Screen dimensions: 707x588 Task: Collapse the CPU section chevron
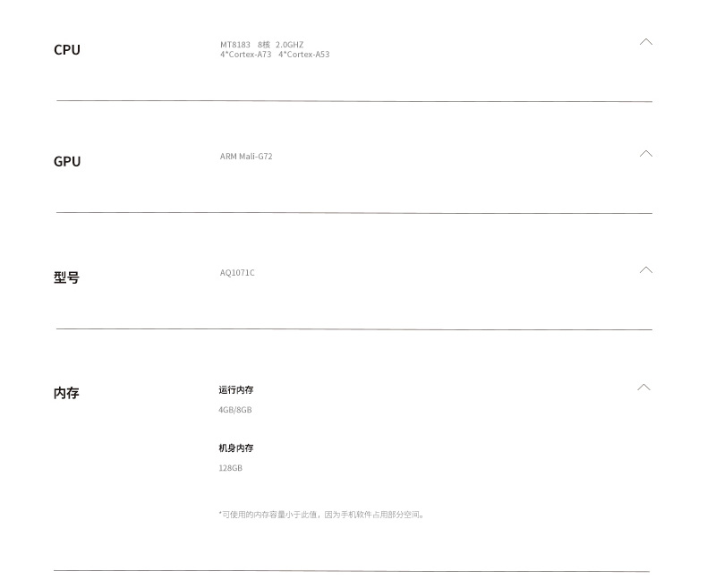tap(645, 41)
